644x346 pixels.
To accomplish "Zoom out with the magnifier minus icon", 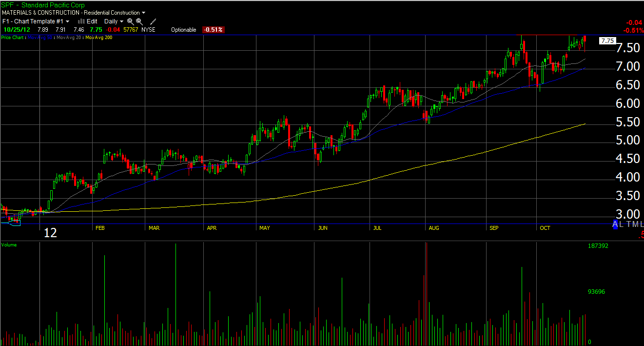I will click(139, 21).
